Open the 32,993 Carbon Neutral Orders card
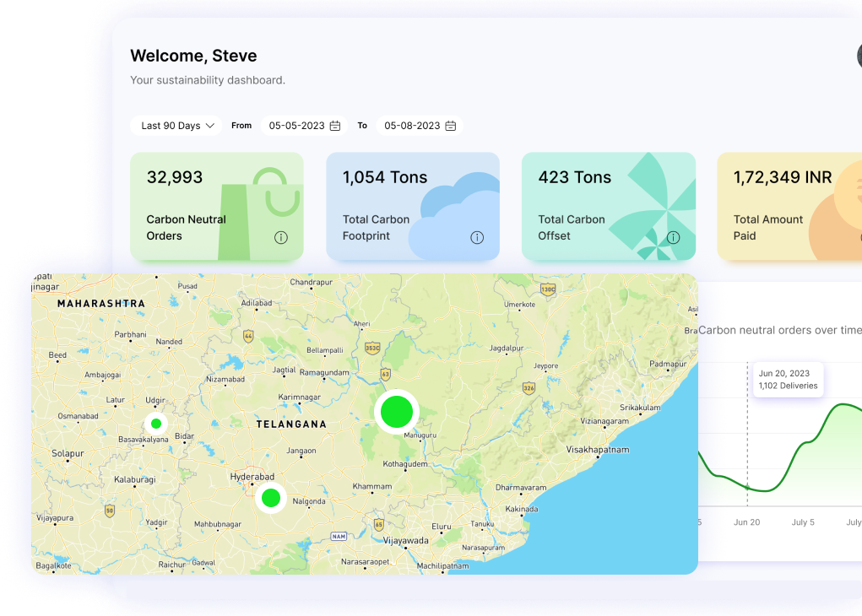This screenshot has height=616, width=862. click(216, 207)
